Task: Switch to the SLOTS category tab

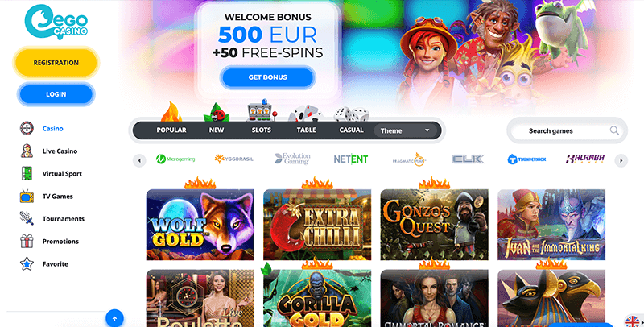Action: [x=261, y=130]
